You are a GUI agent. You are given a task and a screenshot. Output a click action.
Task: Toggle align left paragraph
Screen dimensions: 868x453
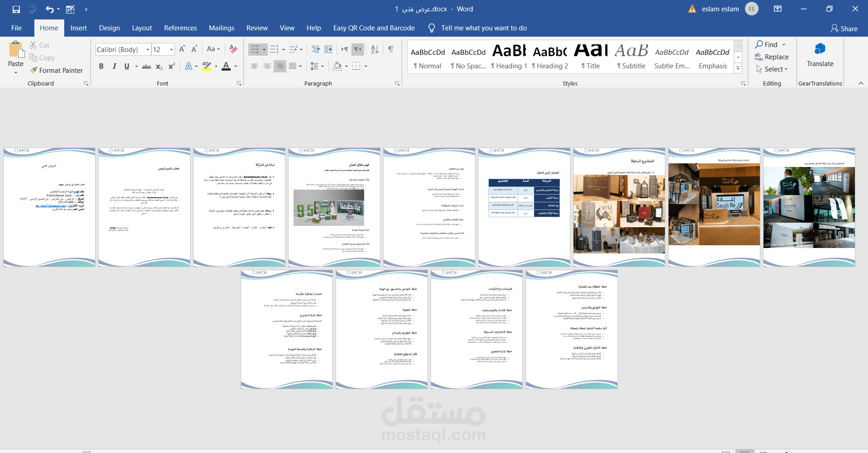coord(255,67)
